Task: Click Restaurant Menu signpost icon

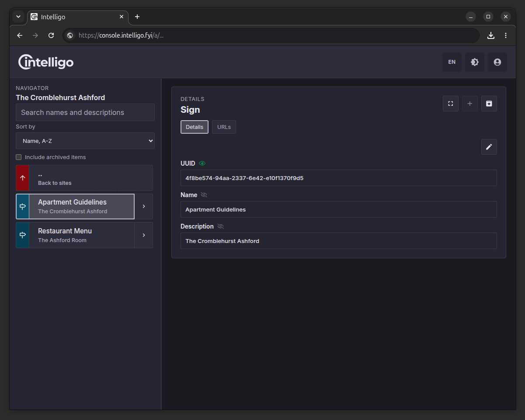Action: (23, 235)
